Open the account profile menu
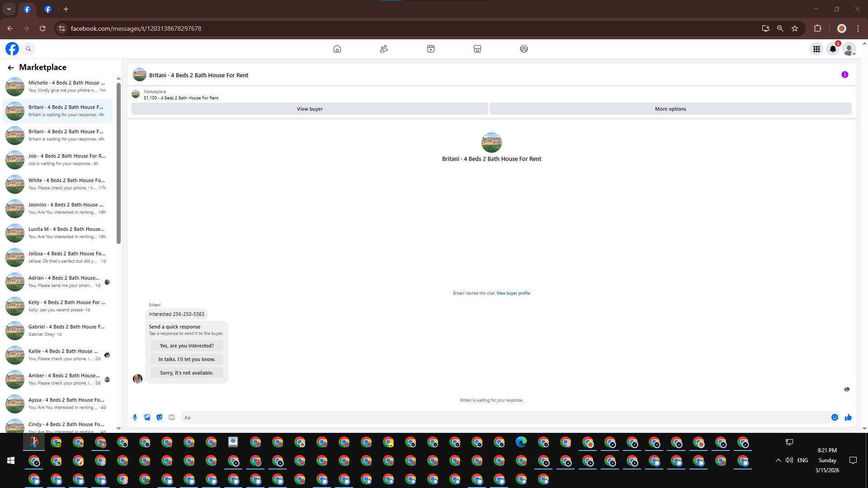 tap(849, 49)
